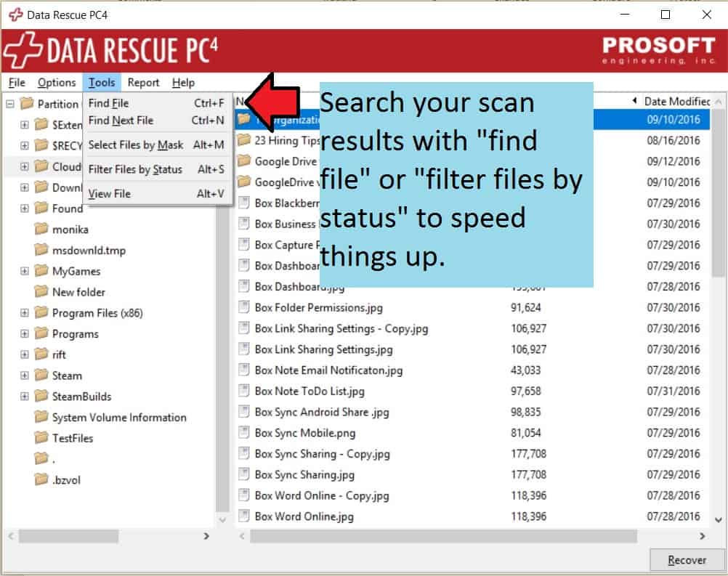The height and width of the screenshot is (576, 728).
Task: Open the Options menu
Action: (x=57, y=83)
